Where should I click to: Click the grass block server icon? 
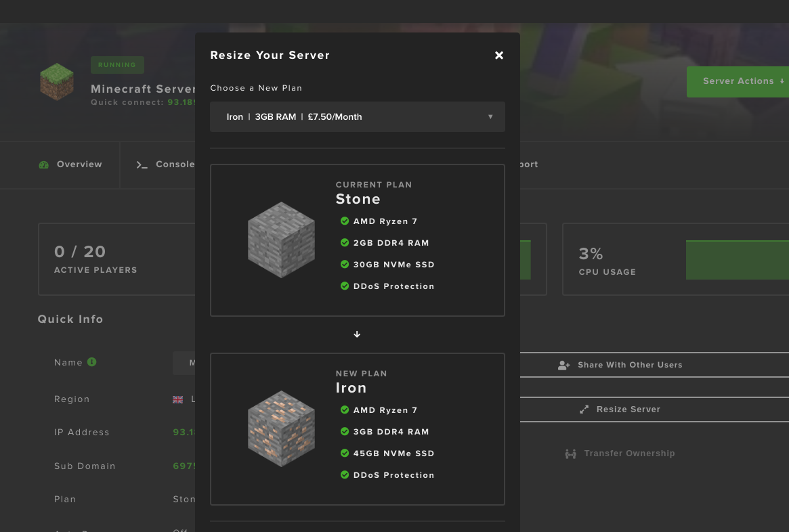[x=57, y=81]
